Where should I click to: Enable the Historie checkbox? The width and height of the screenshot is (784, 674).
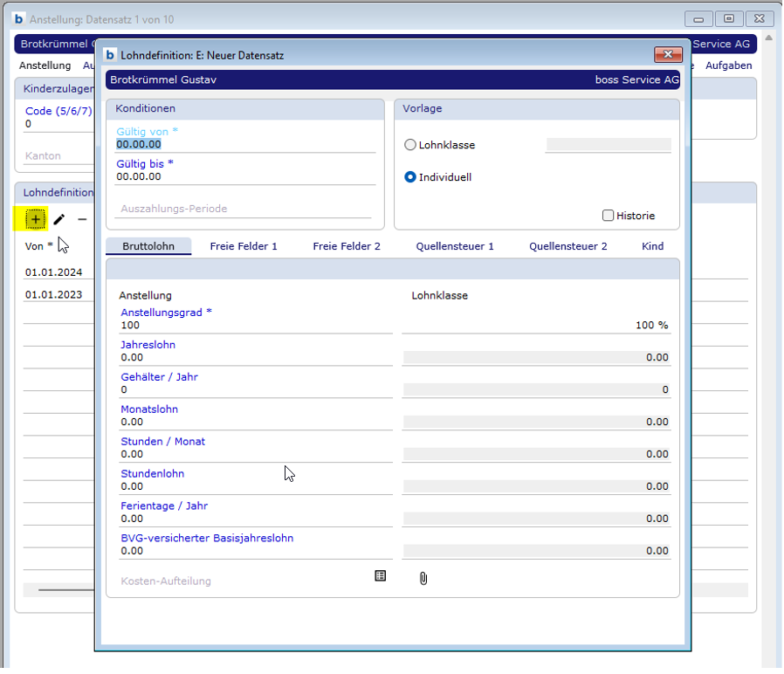609,216
